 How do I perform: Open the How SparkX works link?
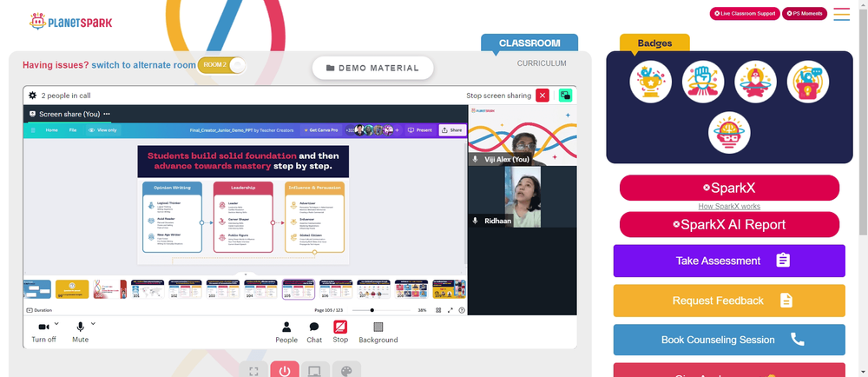[x=729, y=207]
